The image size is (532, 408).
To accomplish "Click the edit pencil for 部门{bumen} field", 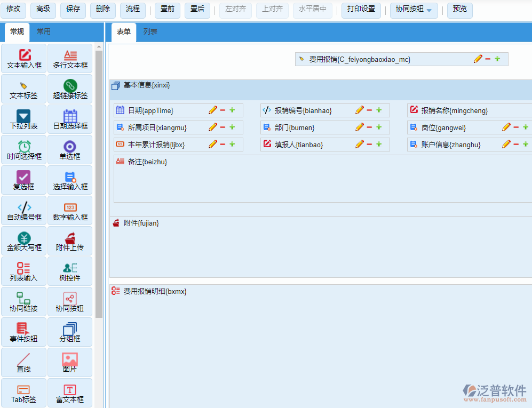I will click(x=359, y=127).
